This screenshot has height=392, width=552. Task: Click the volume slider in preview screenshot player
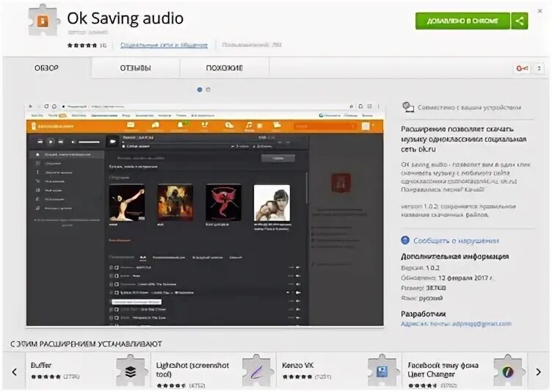point(89,142)
